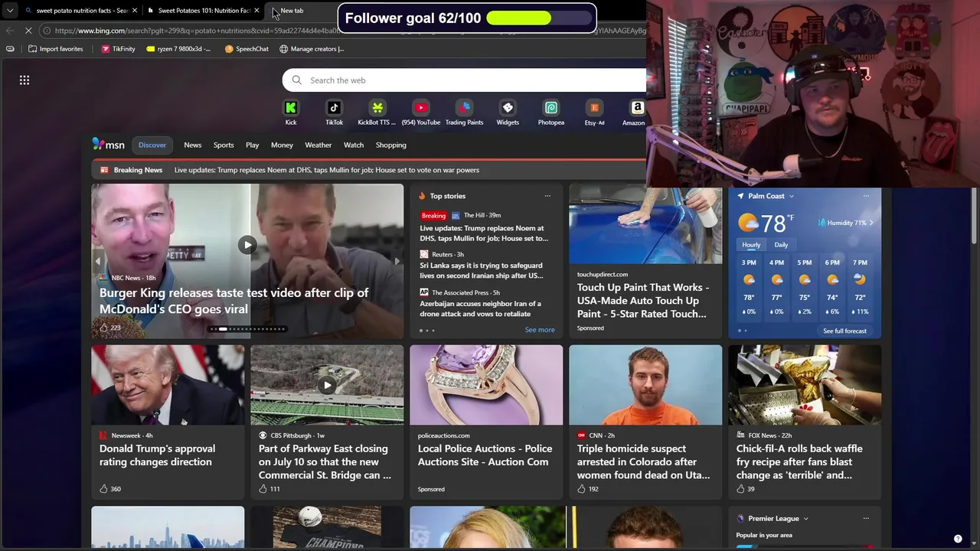Like the Chick-fil-A waffle fry story
Screen dimensions: 980x551
[x=741, y=488]
